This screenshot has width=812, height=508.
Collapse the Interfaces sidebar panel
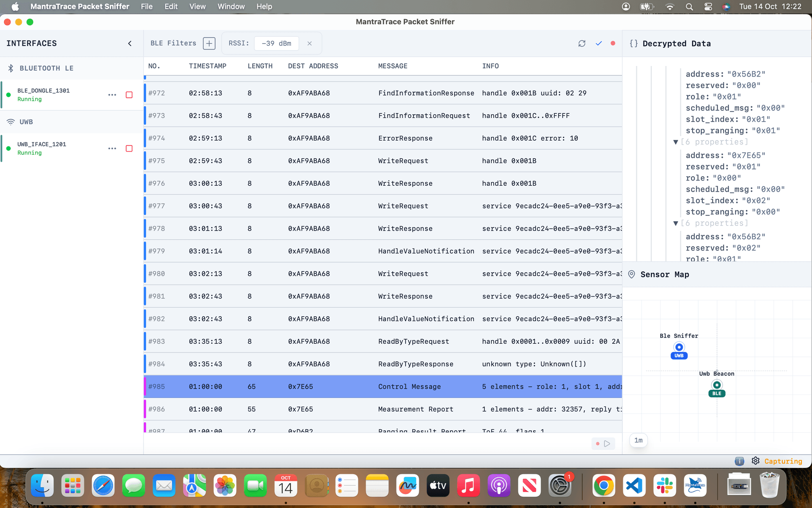[x=130, y=43]
